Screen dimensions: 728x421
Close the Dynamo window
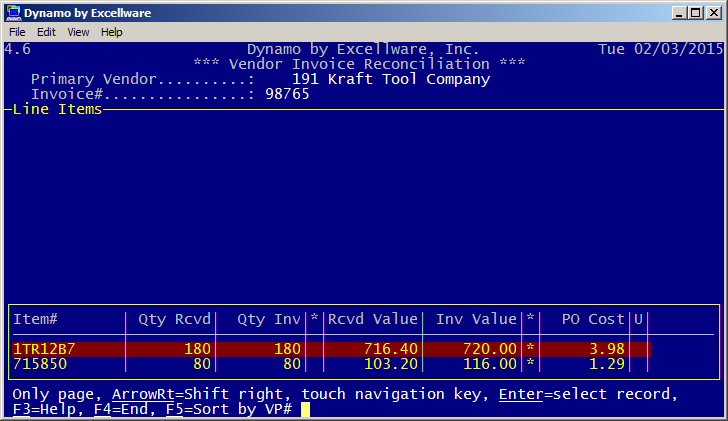713,13
